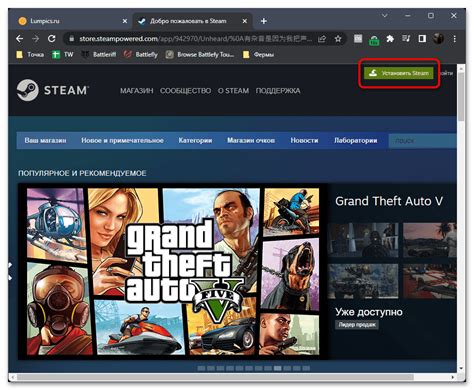Open the TW bookmark
474x390 pixels.
click(63, 55)
